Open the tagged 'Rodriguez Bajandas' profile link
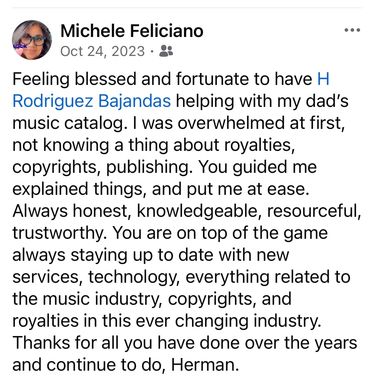 [x=92, y=101]
